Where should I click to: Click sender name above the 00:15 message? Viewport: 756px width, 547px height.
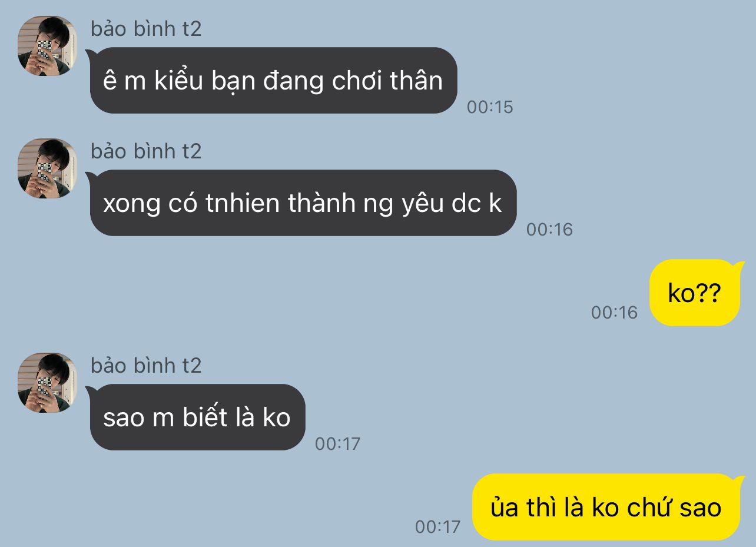pyautogui.click(x=146, y=29)
